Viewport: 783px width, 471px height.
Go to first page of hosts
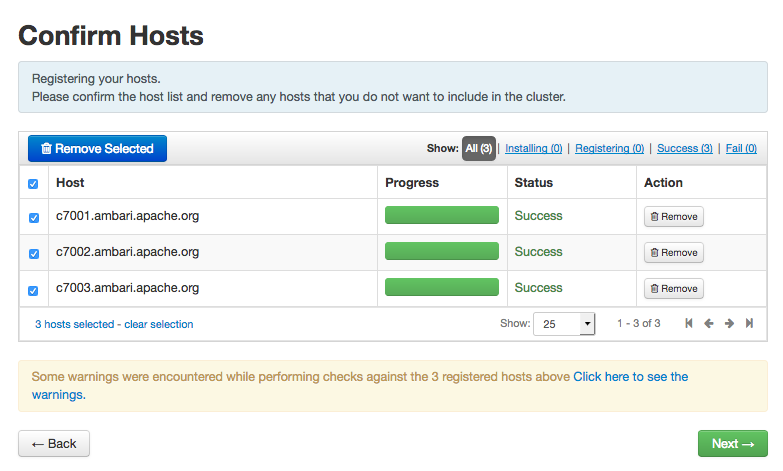coord(689,324)
